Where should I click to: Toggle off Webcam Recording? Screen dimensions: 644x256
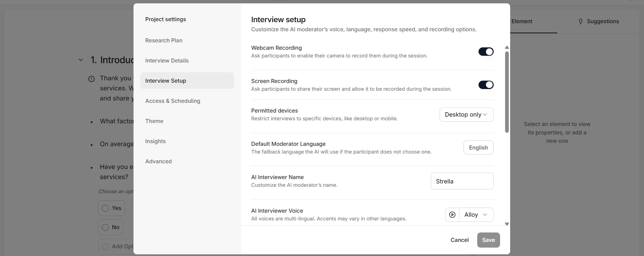click(486, 51)
